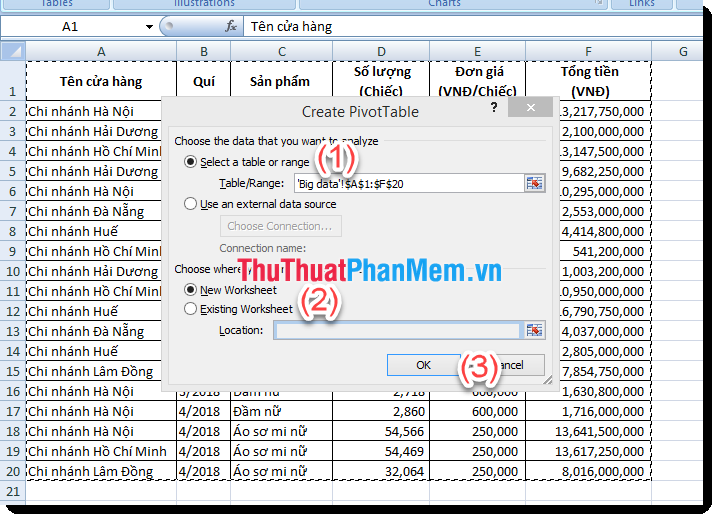718x520 pixels.
Task: Close the Create PivotTable dialog
Action: [x=531, y=108]
